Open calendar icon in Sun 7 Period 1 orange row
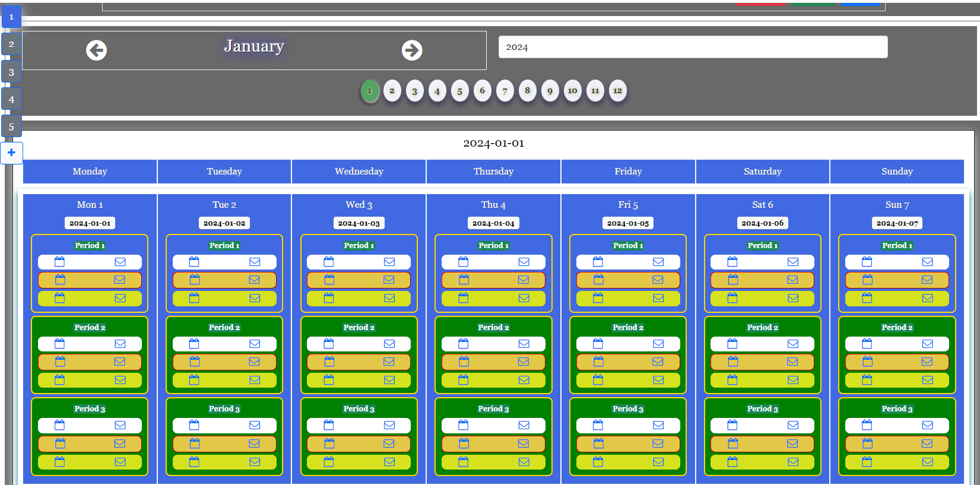Viewport: 980px width, 485px height. [867, 280]
